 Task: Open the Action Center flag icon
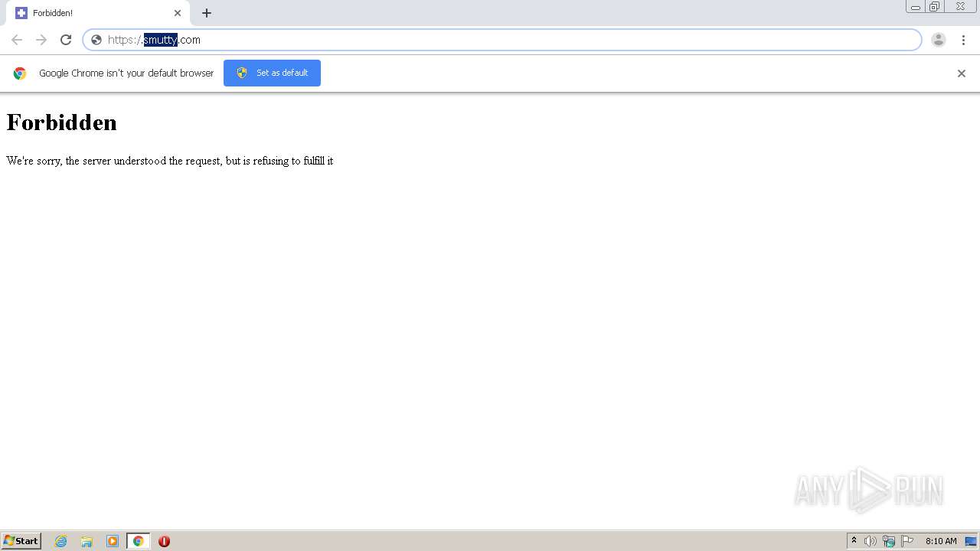point(907,541)
